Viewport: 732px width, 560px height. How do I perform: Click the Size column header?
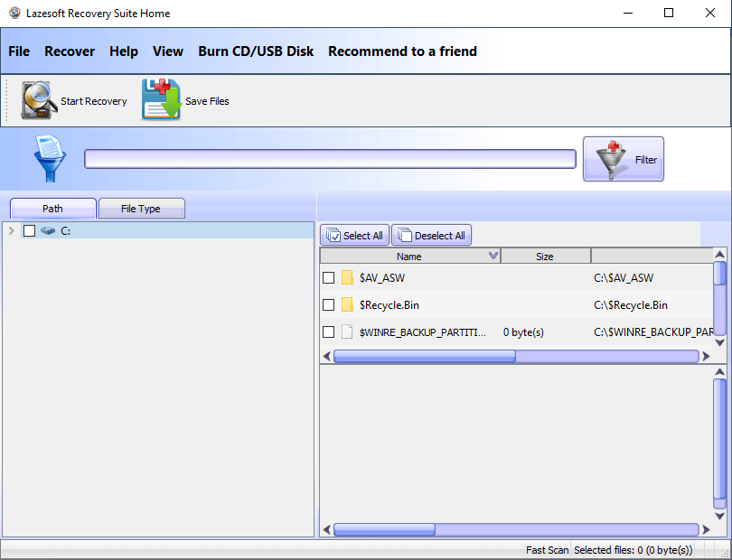click(x=545, y=257)
